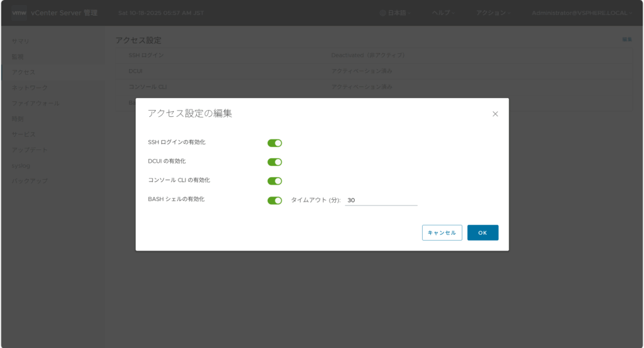
Task: Close the アクセス設定の編集 dialog with X
Action: click(x=495, y=114)
